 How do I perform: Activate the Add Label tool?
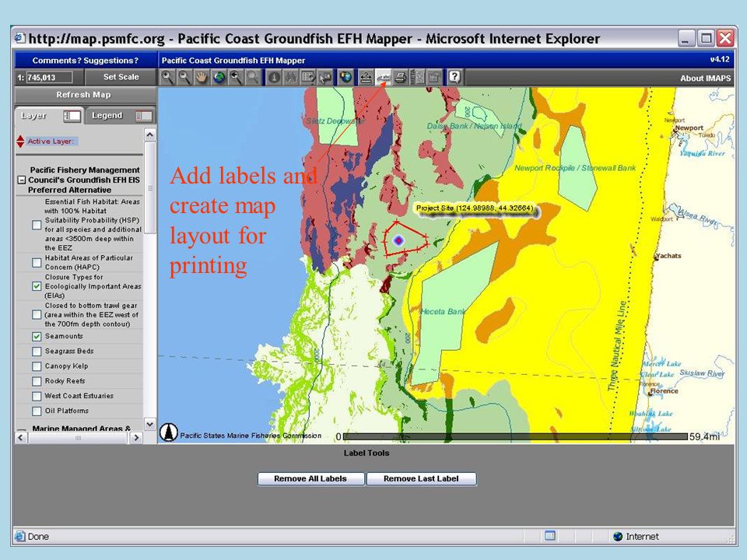tap(383, 77)
